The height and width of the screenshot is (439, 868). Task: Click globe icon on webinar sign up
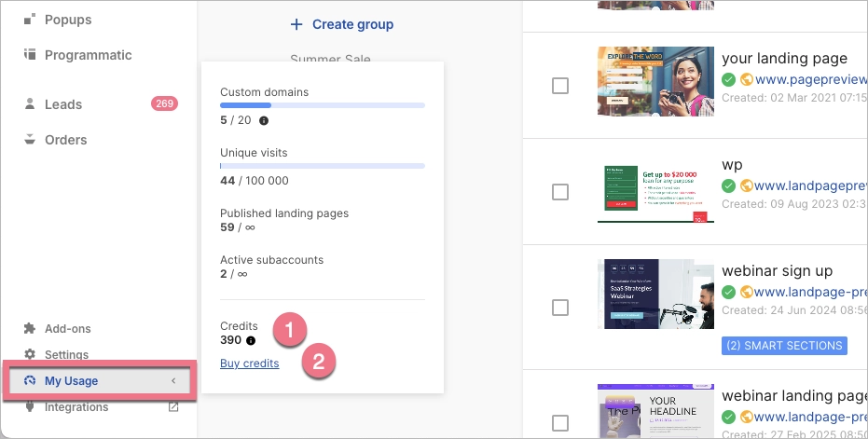747,292
